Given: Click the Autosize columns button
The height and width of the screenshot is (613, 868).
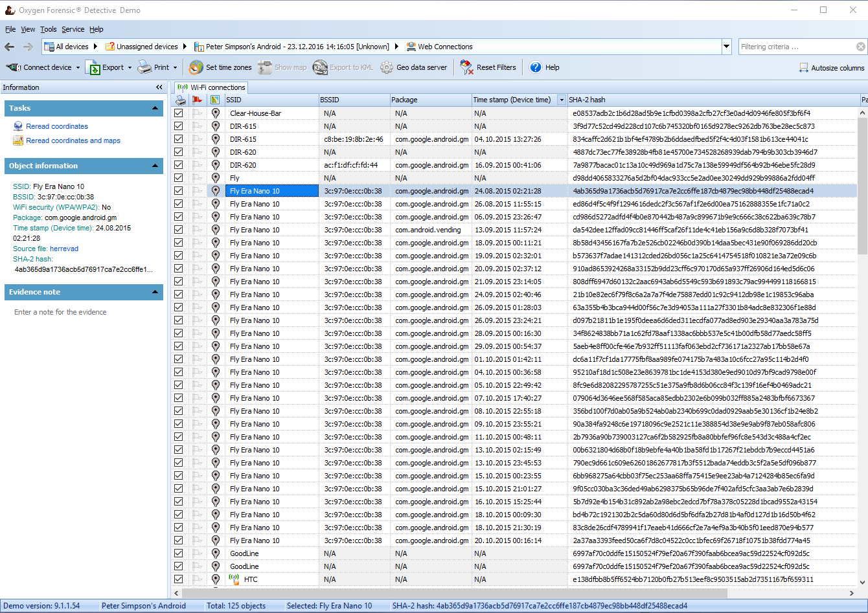Looking at the screenshot, I should coord(832,67).
